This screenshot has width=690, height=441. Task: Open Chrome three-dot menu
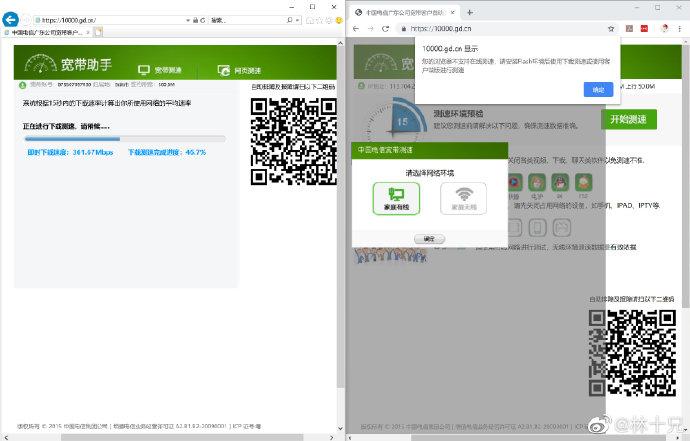pos(680,29)
